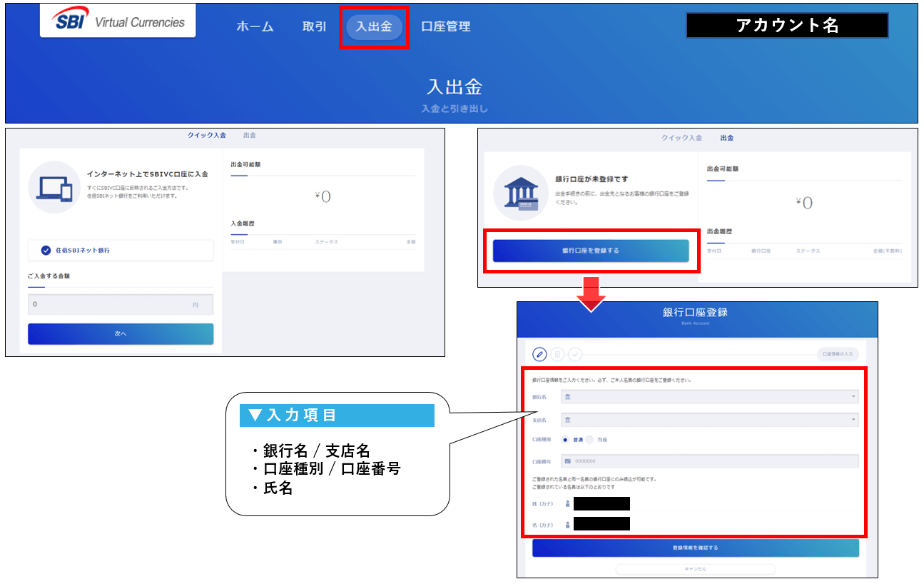Viewport: 924px width, 584px height.
Task: Click the SBI Virtual Currencies logo
Action: pos(118,22)
